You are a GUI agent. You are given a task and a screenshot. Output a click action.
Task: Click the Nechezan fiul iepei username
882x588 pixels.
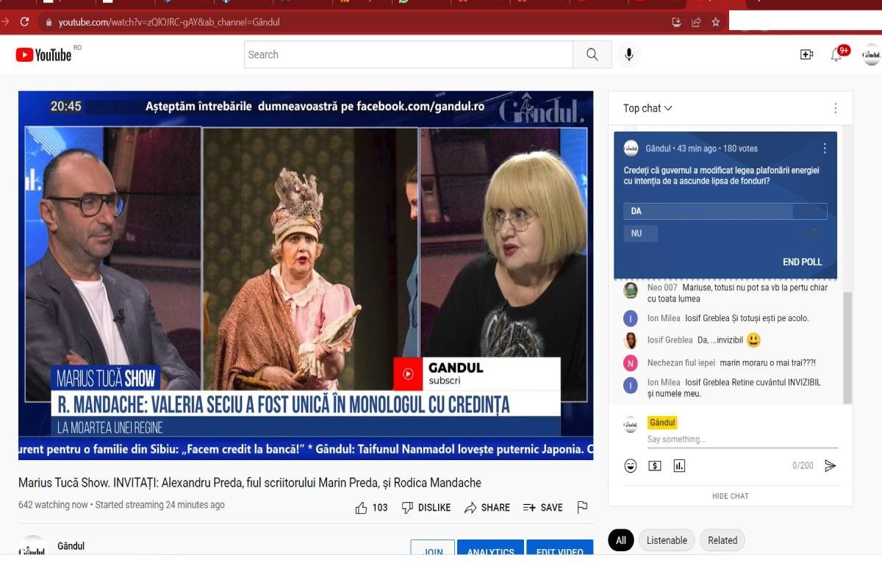pos(681,362)
